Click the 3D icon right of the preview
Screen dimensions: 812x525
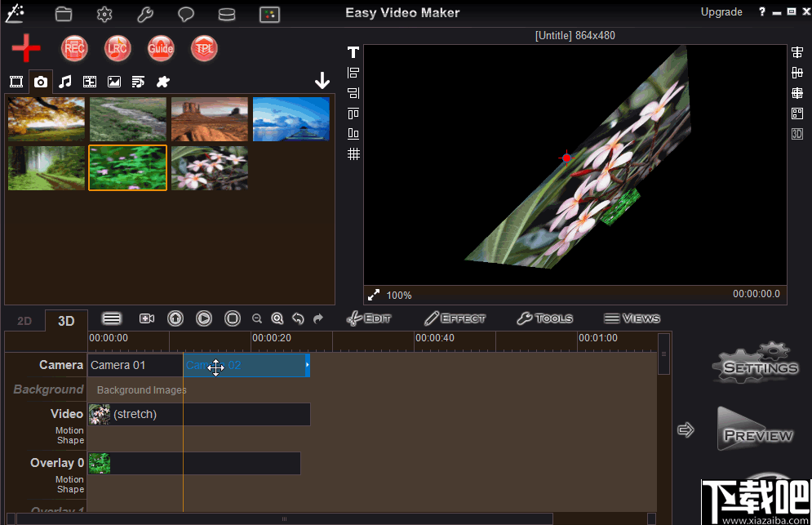click(796, 133)
